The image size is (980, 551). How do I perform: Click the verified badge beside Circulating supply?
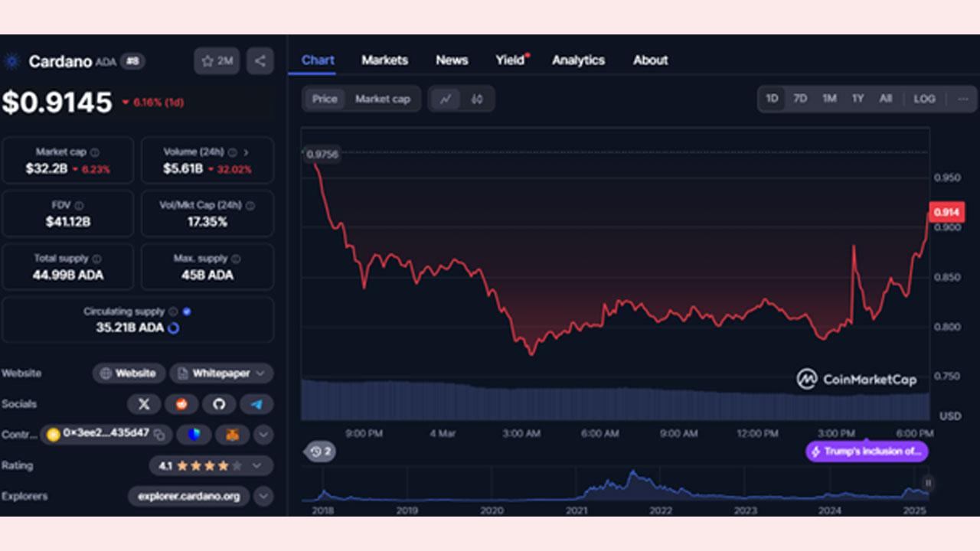click(x=187, y=311)
